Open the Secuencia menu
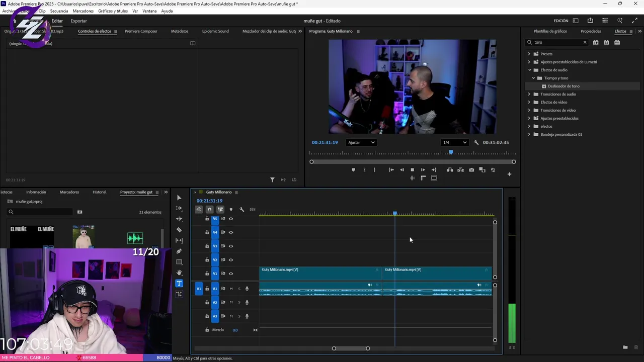644x362 pixels. (59, 11)
